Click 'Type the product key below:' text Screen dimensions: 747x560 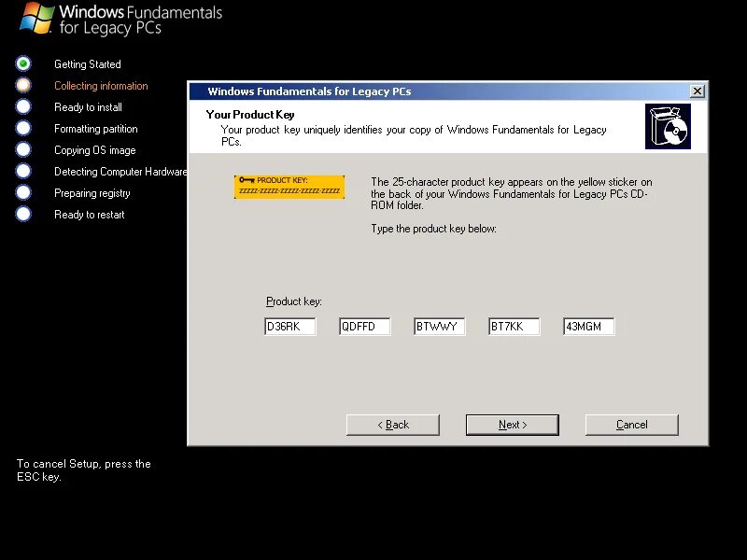click(x=433, y=229)
